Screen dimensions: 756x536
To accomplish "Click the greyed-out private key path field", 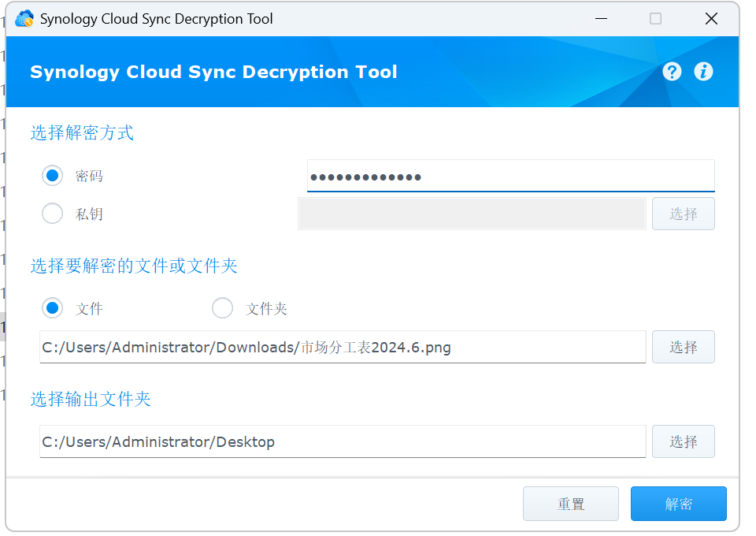I will [x=472, y=214].
